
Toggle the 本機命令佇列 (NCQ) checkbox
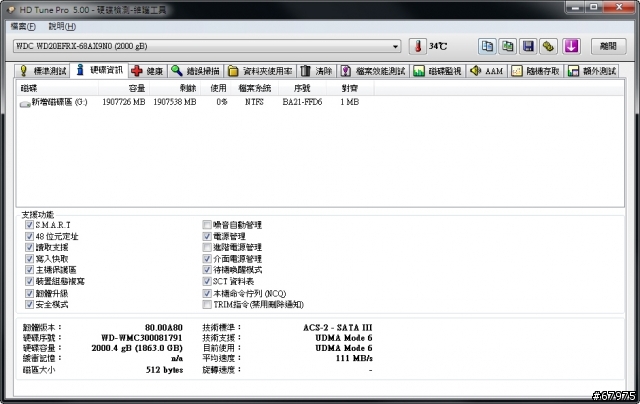click(207, 293)
